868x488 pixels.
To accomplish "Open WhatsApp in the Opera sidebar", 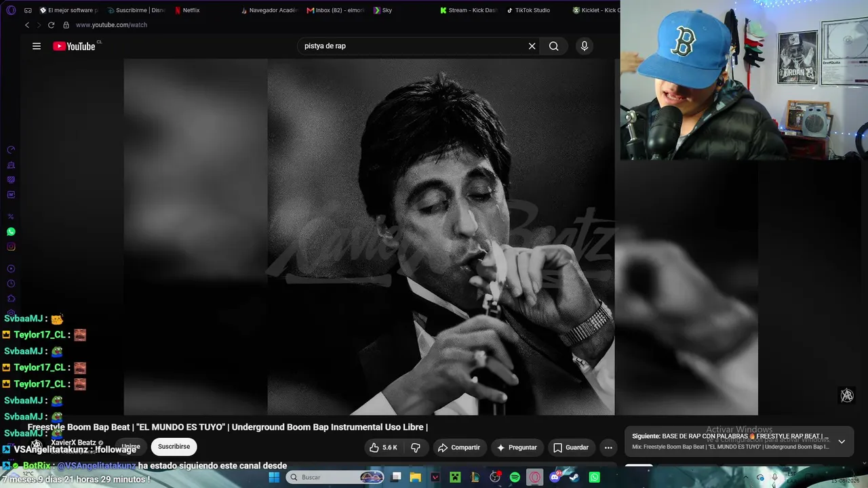I will click(11, 232).
